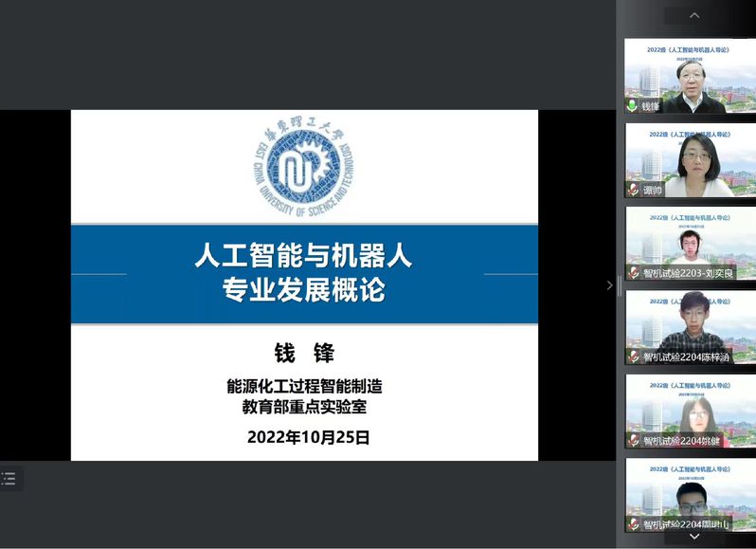The height and width of the screenshot is (549, 756).
Task: Click the shared slide title 人工智能与机器人
Action: (304, 256)
